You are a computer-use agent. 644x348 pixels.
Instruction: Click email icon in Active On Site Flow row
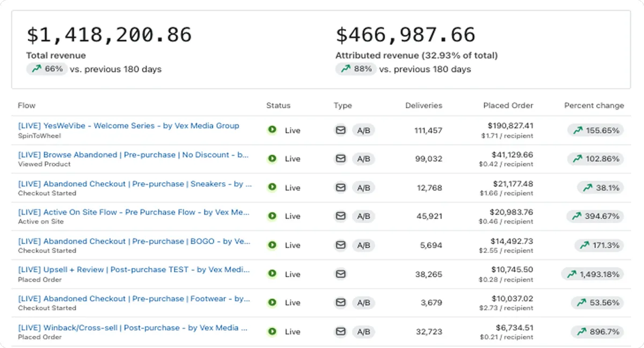coord(340,216)
